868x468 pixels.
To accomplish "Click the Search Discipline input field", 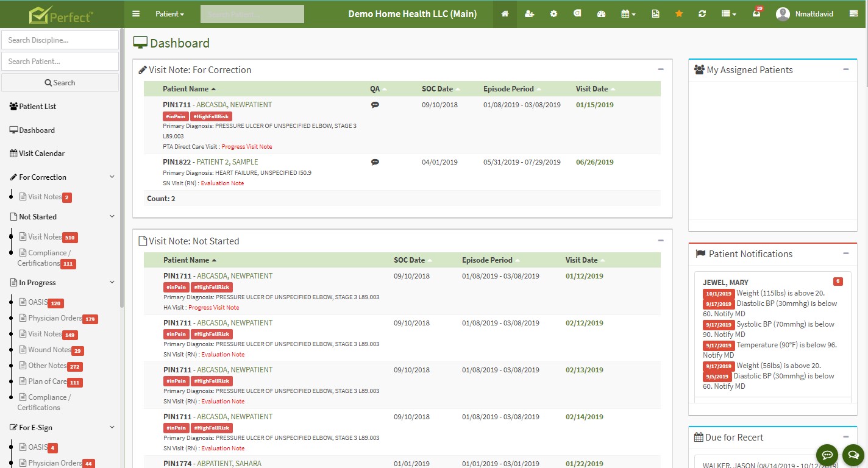I will click(x=60, y=40).
